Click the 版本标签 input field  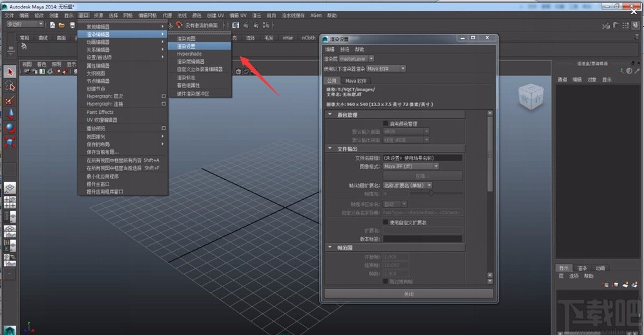422,239
